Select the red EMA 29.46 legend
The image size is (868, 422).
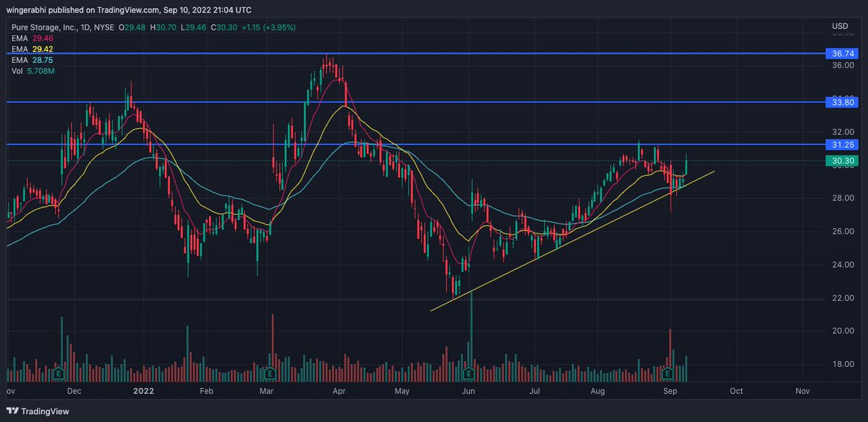[x=33, y=38]
